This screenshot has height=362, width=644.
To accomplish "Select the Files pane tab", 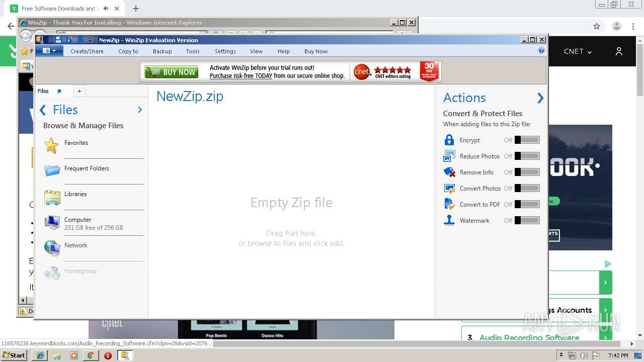I will tap(43, 91).
